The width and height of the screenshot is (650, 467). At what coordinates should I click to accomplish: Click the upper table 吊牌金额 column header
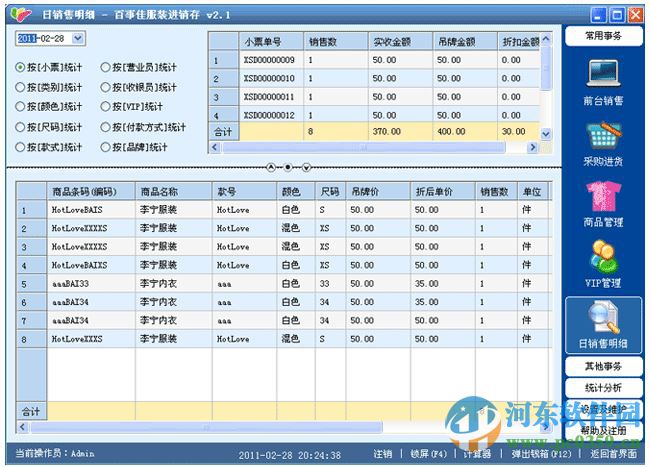pos(465,41)
